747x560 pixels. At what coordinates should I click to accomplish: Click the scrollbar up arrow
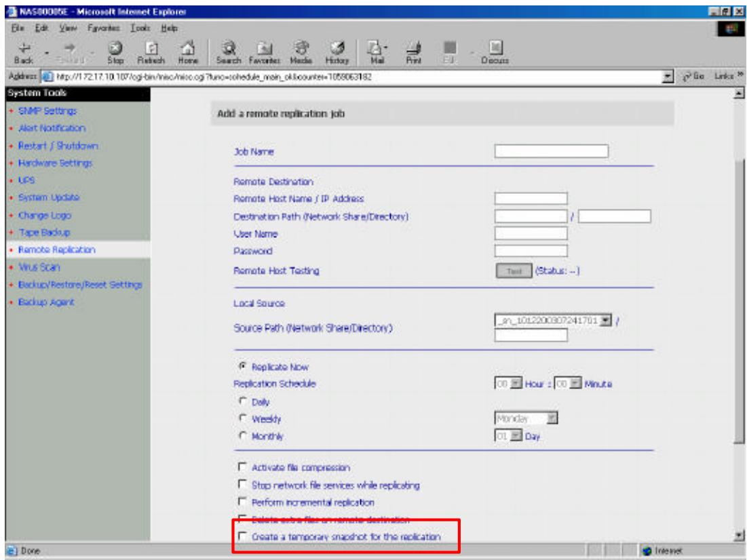(x=739, y=94)
